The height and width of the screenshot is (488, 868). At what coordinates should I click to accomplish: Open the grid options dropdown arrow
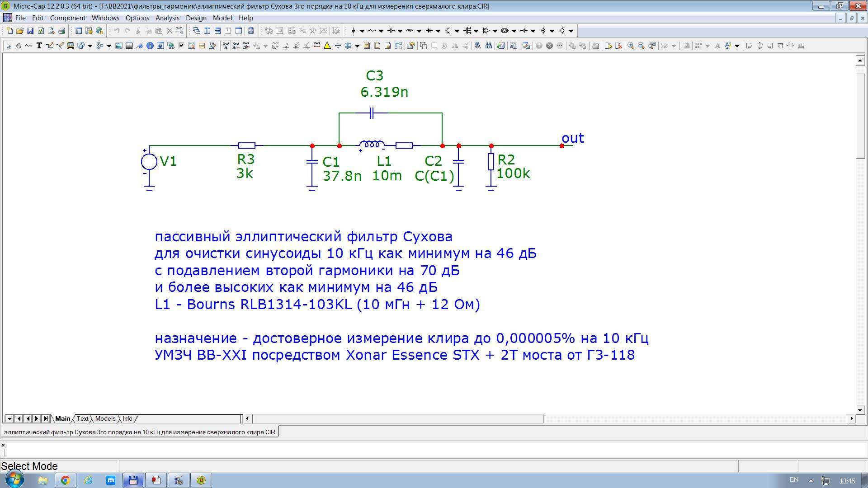click(x=357, y=46)
